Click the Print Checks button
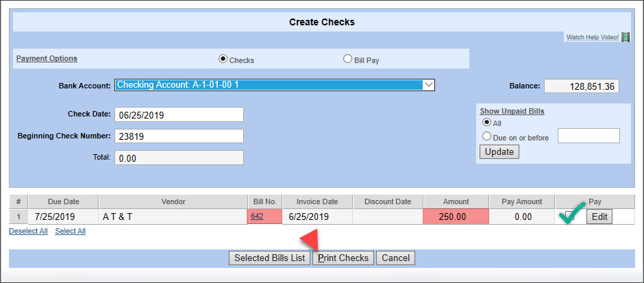The height and width of the screenshot is (283, 644). tap(343, 258)
